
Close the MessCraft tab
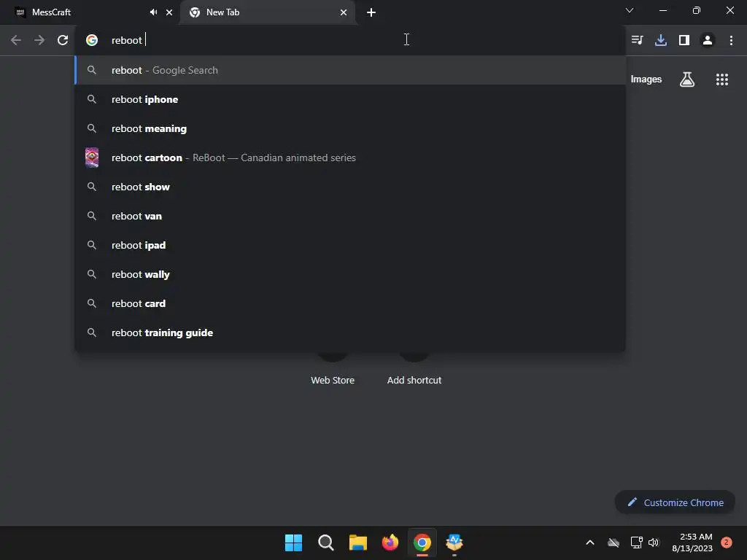click(169, 12)
